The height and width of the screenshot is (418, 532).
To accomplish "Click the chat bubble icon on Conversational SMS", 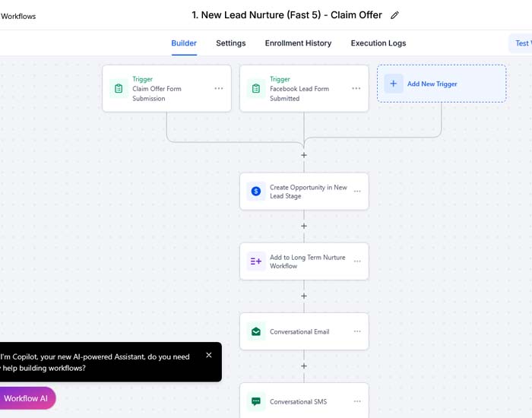I will coord(256,401).
